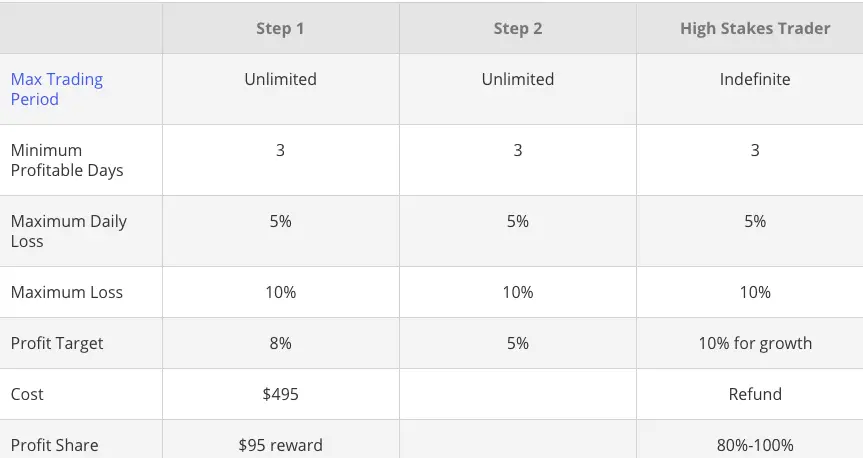The image size is (863, 458).
Task: Click the Maximum Daily Loss row label
Action: 69,231
